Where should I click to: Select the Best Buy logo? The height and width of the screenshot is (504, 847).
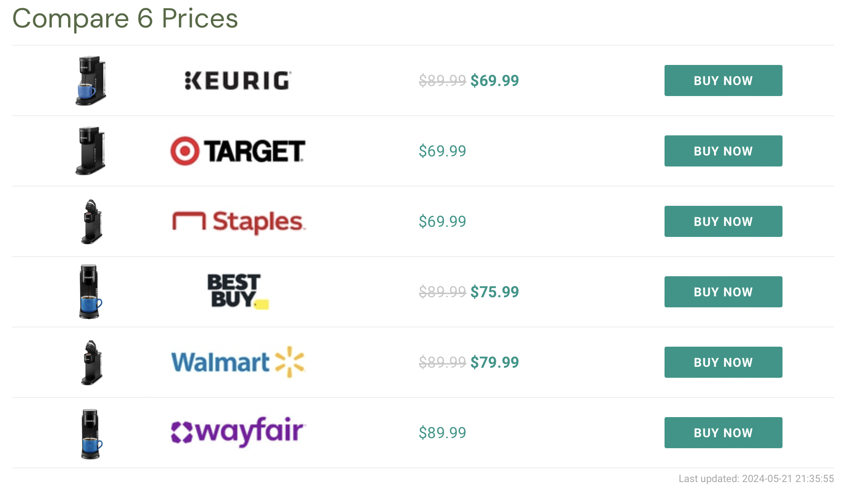click(x=238, y=292)
